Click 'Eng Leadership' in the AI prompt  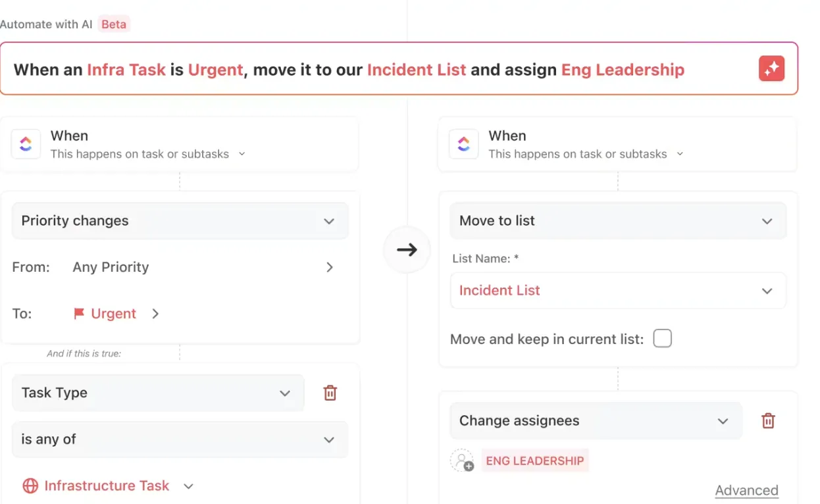(623, 70)
